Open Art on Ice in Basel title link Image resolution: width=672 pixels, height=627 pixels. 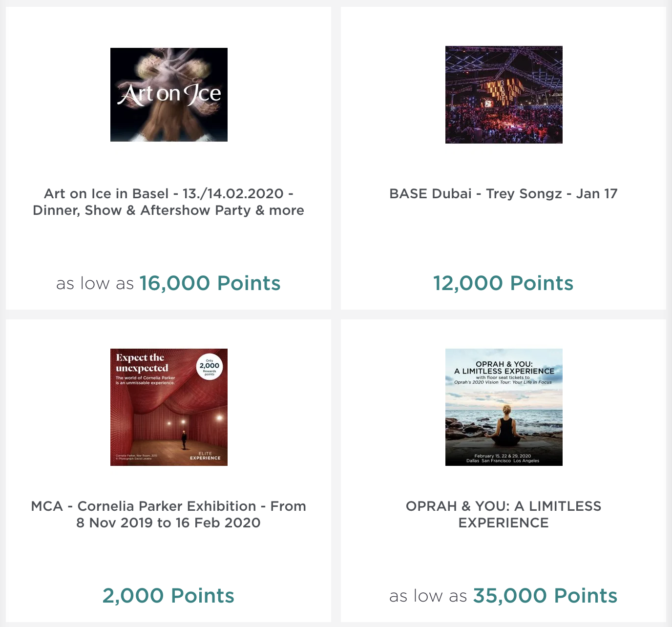click(x=168, y=202)
